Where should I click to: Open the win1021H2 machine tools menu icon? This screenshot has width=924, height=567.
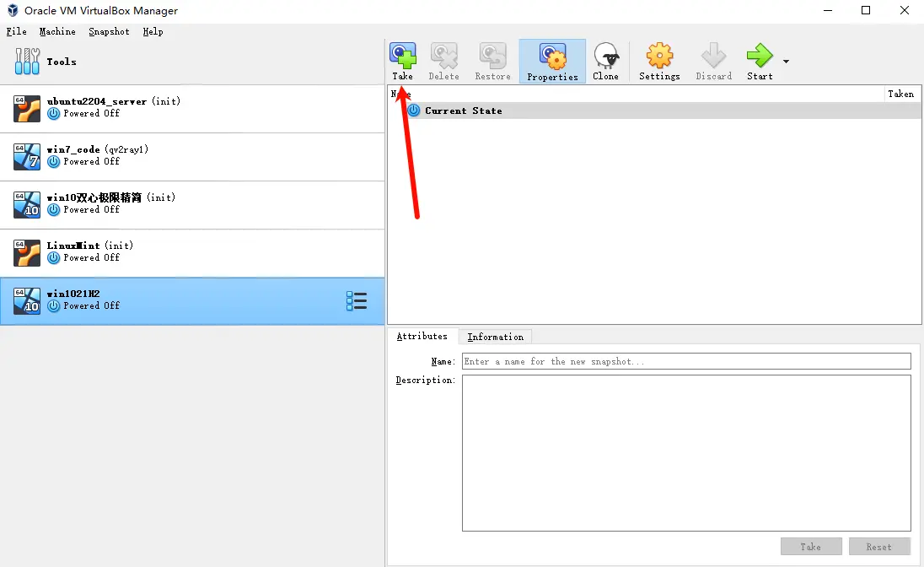357,301
